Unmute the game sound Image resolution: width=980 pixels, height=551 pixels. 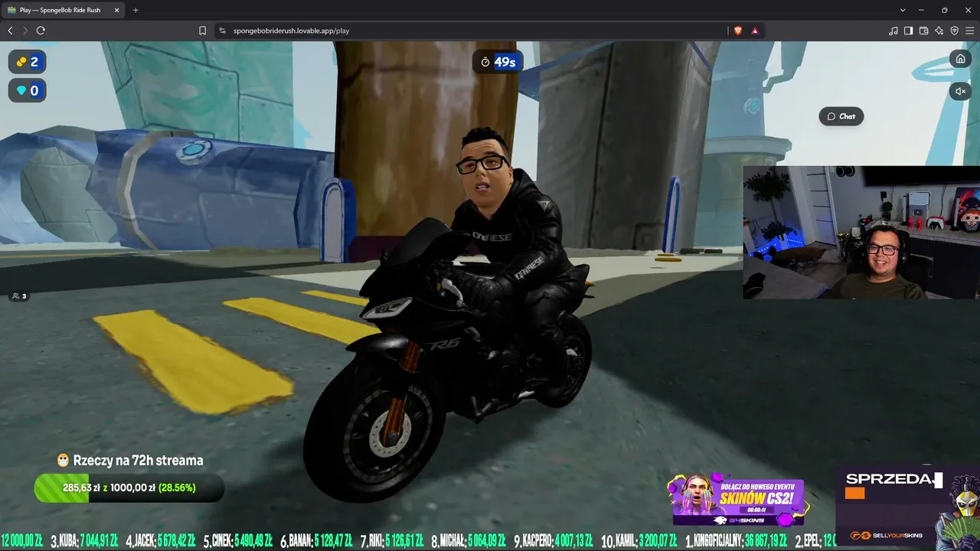pos(960,91)
